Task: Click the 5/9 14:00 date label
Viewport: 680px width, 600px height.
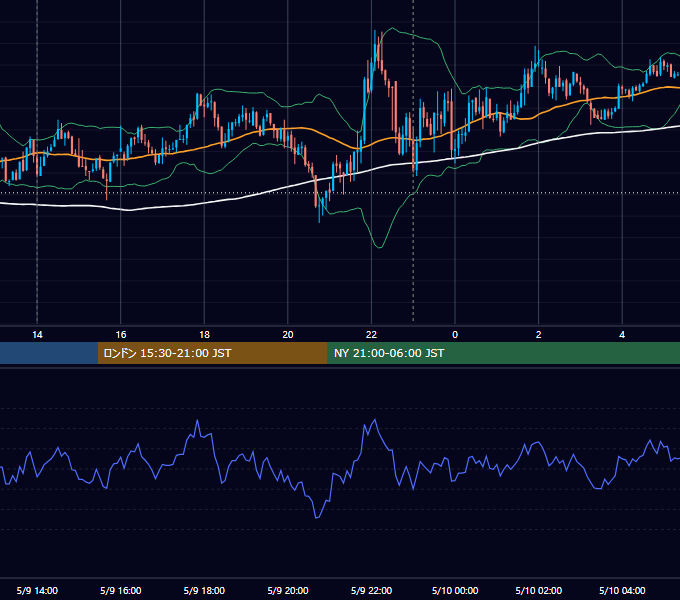Action: 37,590
